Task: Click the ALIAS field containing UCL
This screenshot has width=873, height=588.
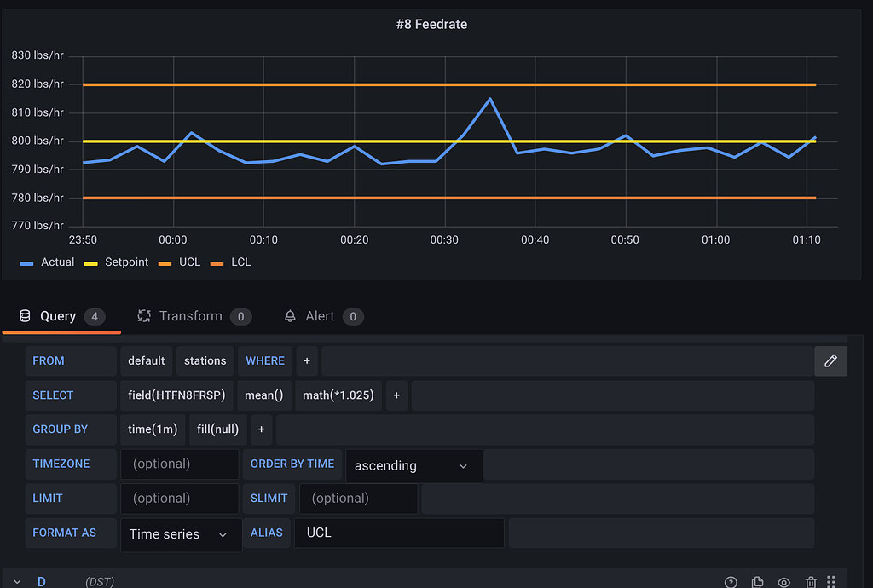Action: click(x=399, y=532)
